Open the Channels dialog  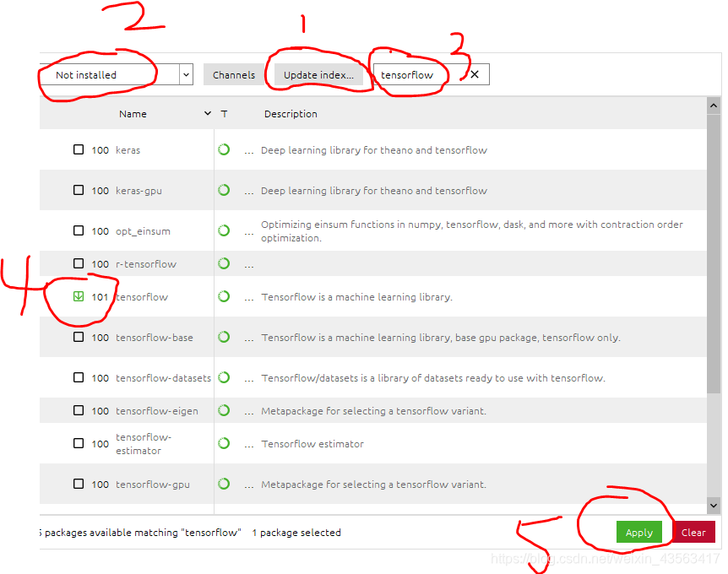coord(234,75)
